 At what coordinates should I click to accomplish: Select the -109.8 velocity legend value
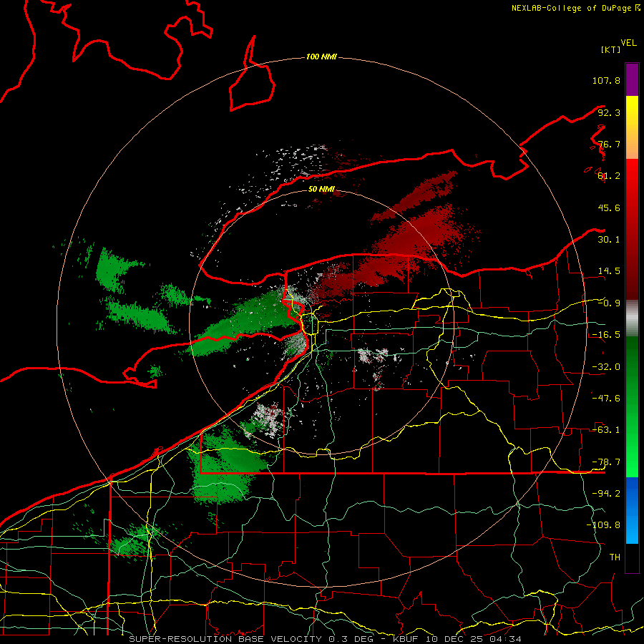click(603, 525)
